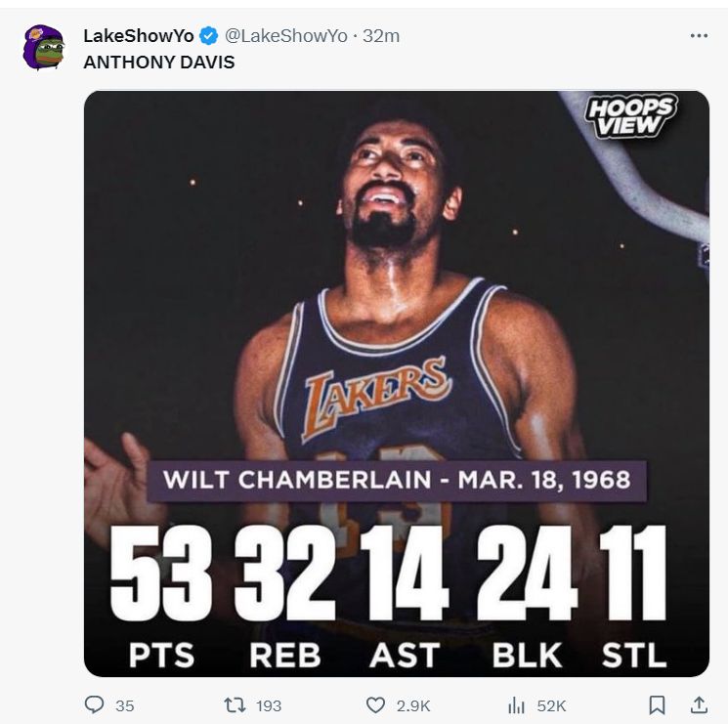728x724 pixels.
Task: Click the Wilt Chamberlain date banner
Action: (x=396, y=480)
